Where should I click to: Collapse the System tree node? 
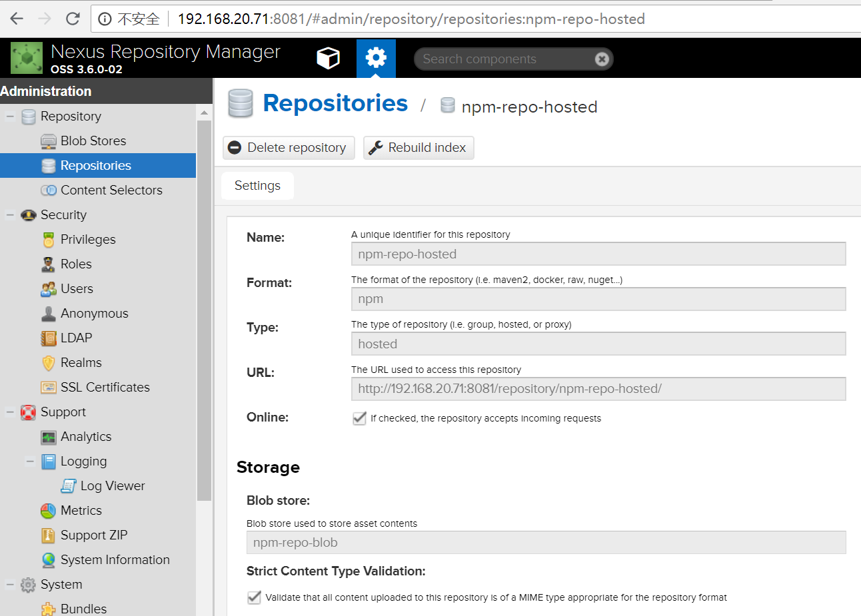(10, 585)
